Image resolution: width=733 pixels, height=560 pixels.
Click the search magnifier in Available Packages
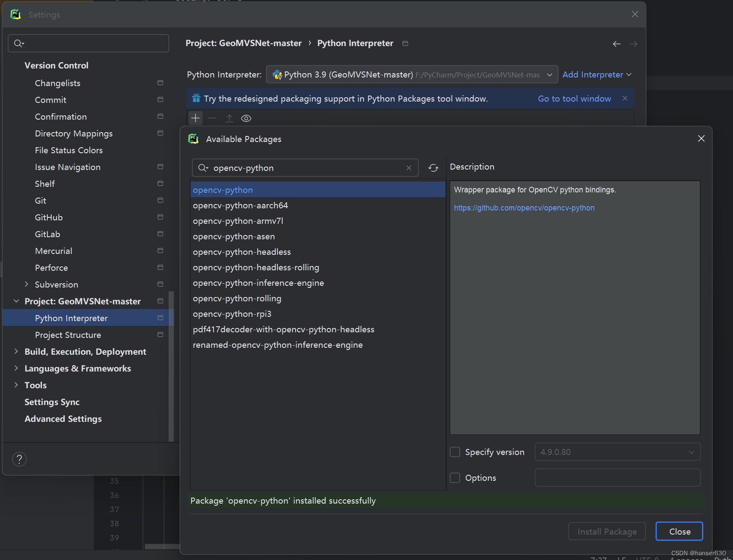coord(203,168)
